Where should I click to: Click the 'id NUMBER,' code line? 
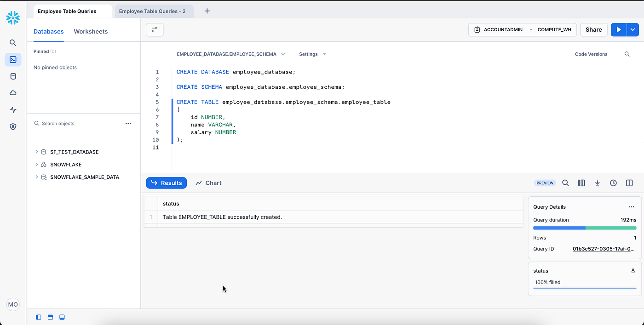[x=208, y=117]
